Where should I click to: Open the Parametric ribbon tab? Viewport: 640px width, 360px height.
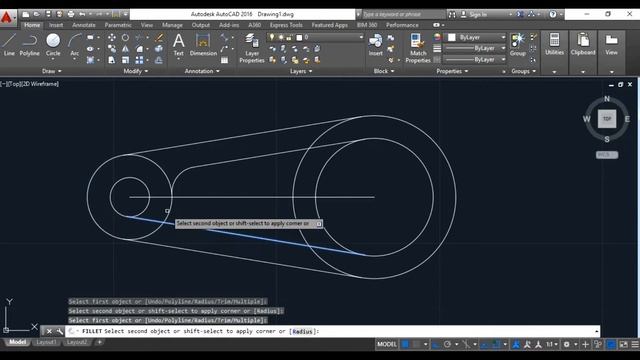pos(118,25)
